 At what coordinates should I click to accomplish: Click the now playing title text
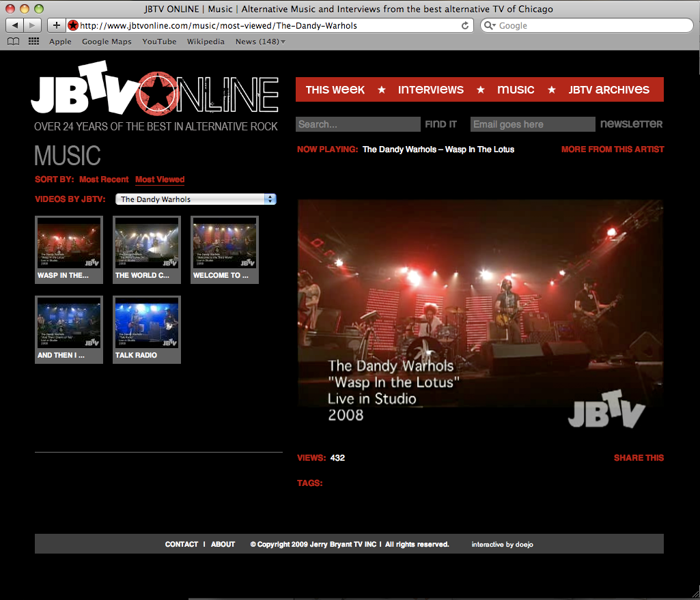tap(438, 149)
